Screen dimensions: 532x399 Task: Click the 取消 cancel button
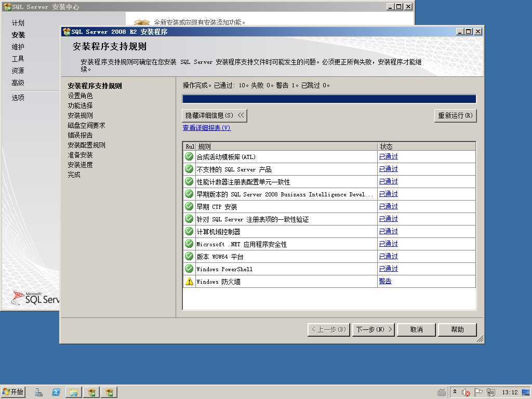click(x=416, y=329)
